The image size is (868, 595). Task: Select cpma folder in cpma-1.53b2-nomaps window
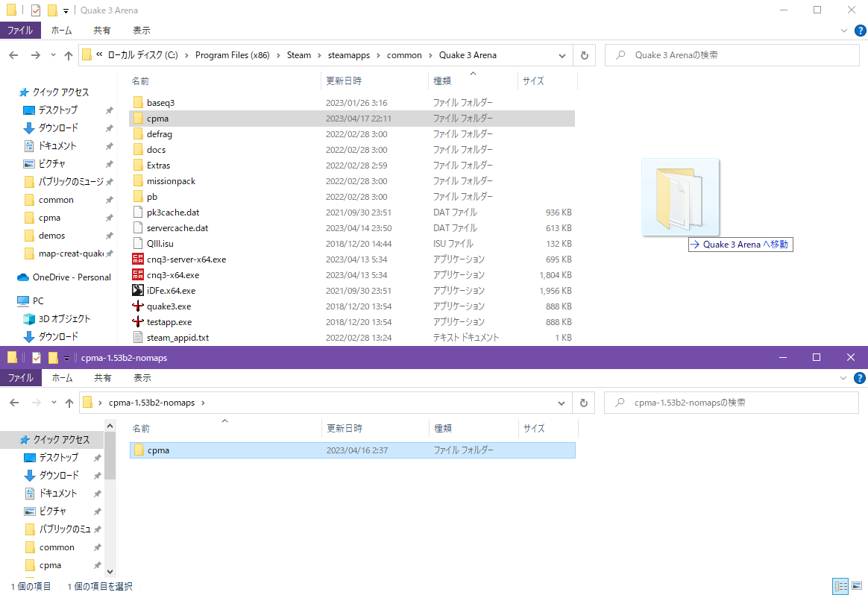(353, 450)
